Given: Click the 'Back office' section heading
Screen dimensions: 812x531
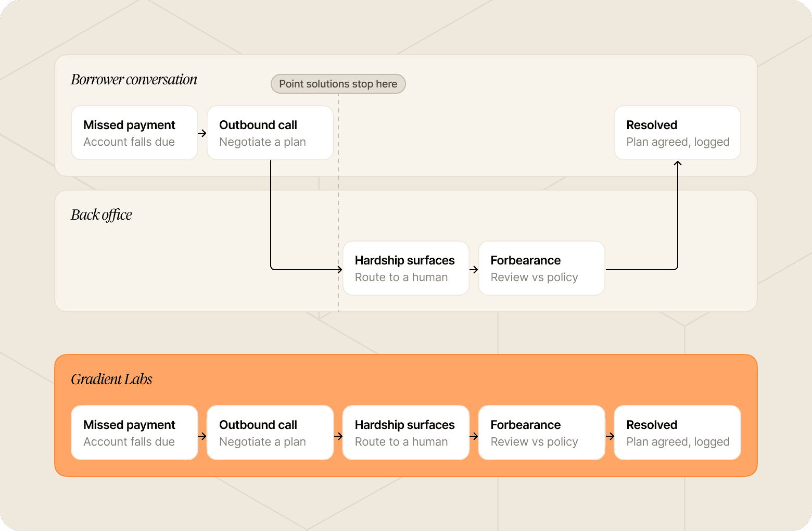Looking at the screenshot, I should click(x=102, y=215).
